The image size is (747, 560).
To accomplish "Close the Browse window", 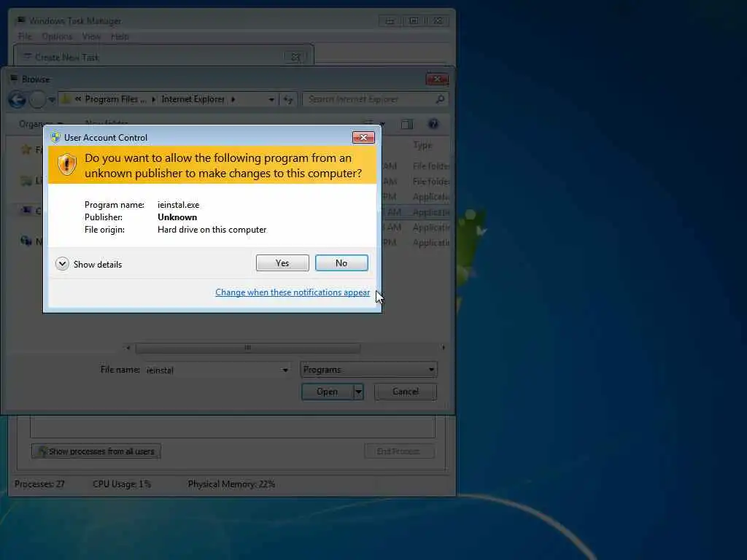I will (x=437, y=79).
